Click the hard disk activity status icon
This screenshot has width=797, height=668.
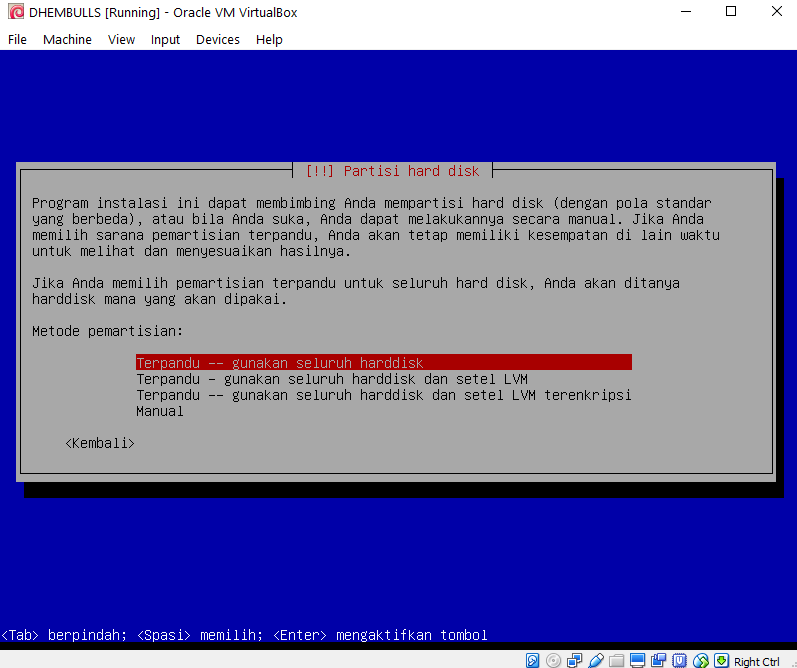tap(532, 660)
